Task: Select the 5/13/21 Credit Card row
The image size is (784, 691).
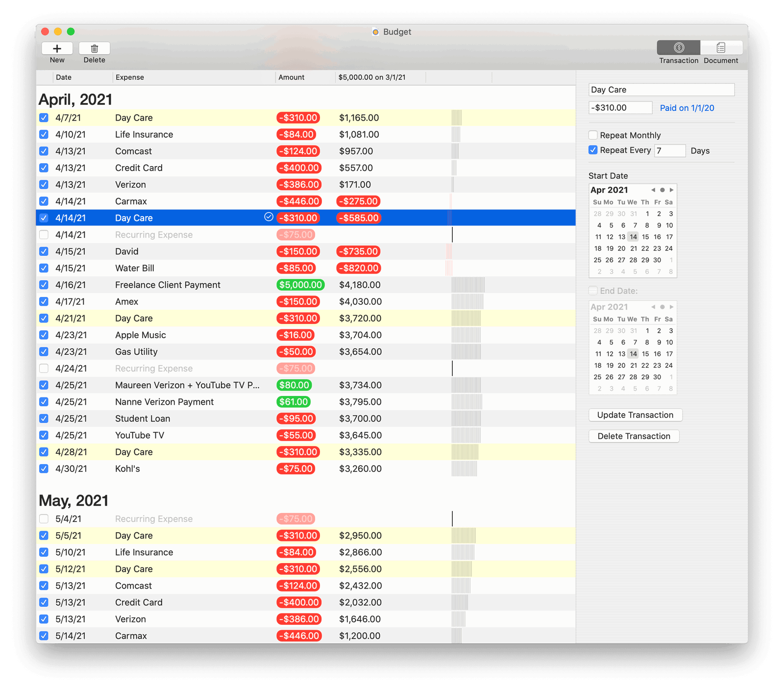Action: 306,602
